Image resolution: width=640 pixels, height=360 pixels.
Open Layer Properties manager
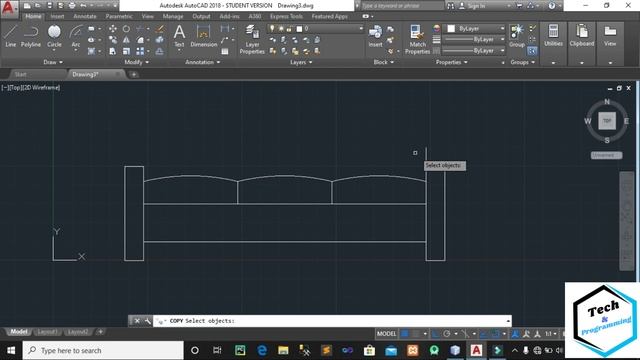pos(252,39)
